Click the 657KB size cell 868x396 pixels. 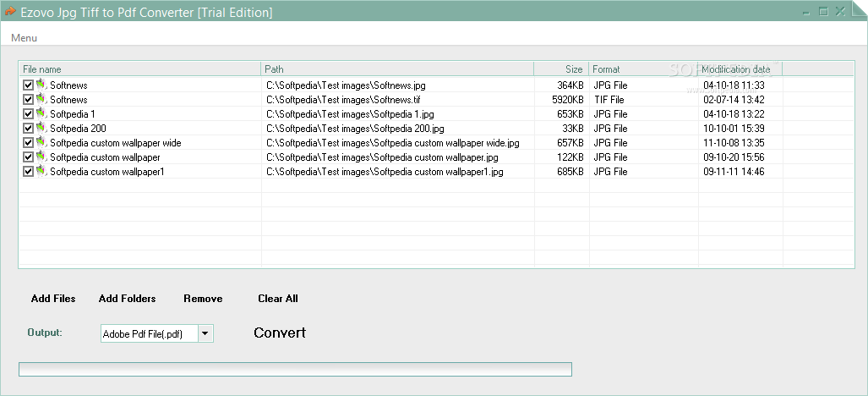pos(570,143)
